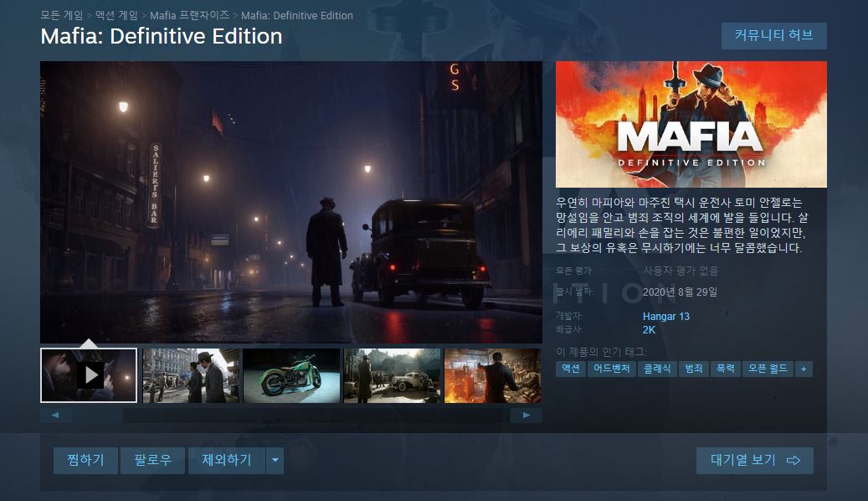Select the 액션 tag

(570, 369)
